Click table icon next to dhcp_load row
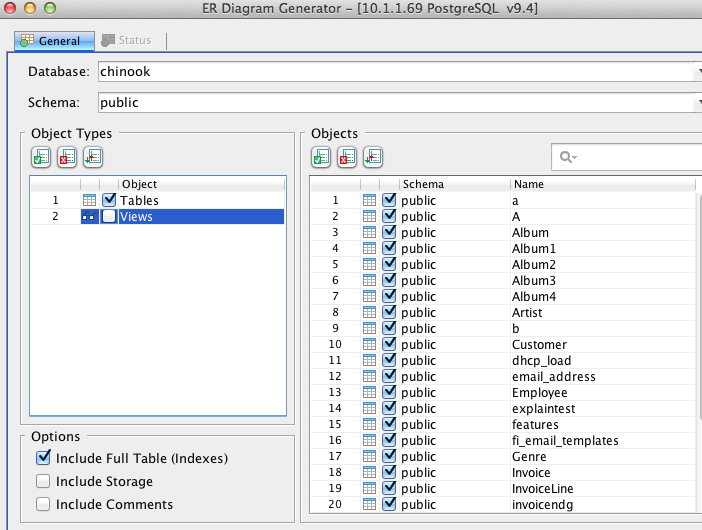 coord(369,360)
